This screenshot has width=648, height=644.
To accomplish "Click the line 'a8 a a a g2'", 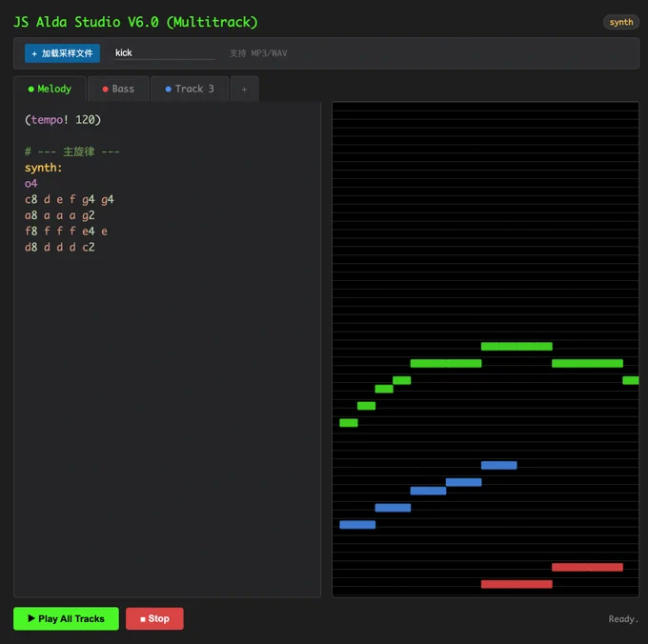I will 59,215.
